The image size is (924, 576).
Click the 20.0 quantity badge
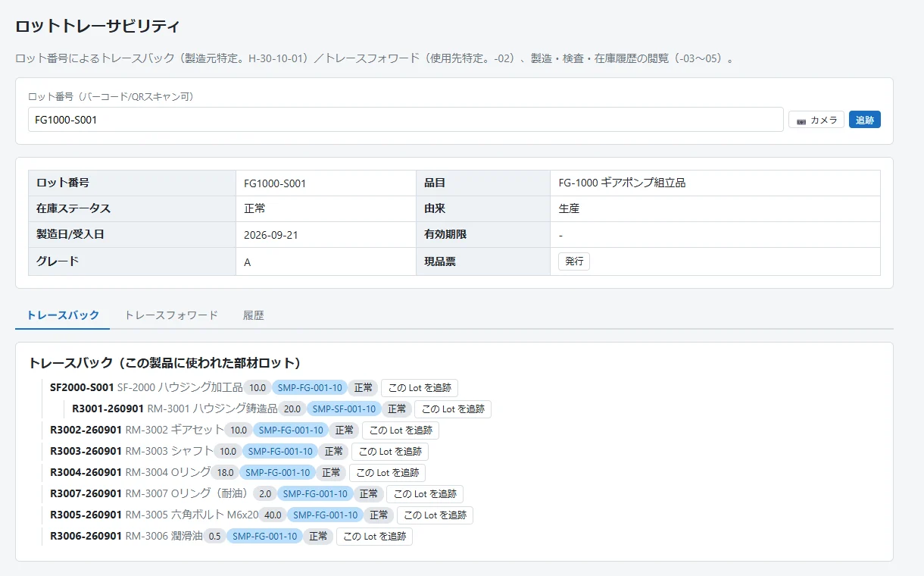point(292,409)
